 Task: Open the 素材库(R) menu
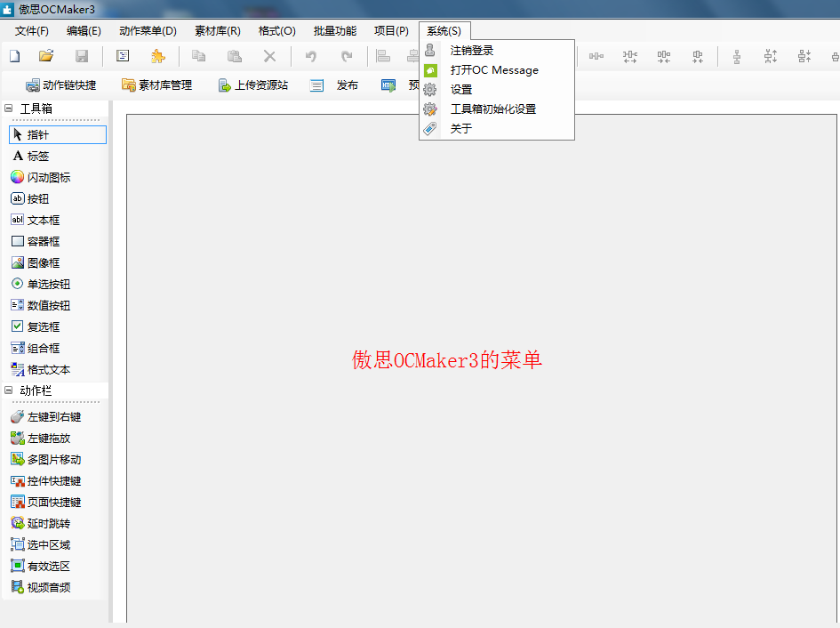[x=218, y=31]
